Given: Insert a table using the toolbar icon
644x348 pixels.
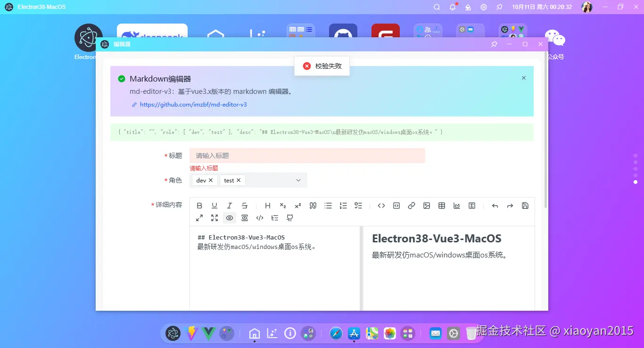Looking at the screenshot, I should [x=442, y=206].
